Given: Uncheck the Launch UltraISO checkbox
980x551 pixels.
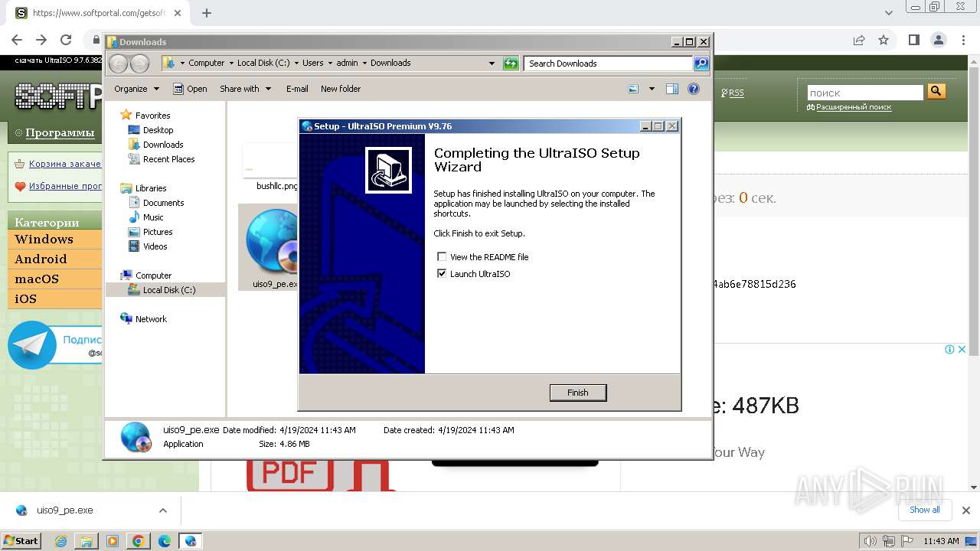Looking at the screenshot, I should pos(442,274).
